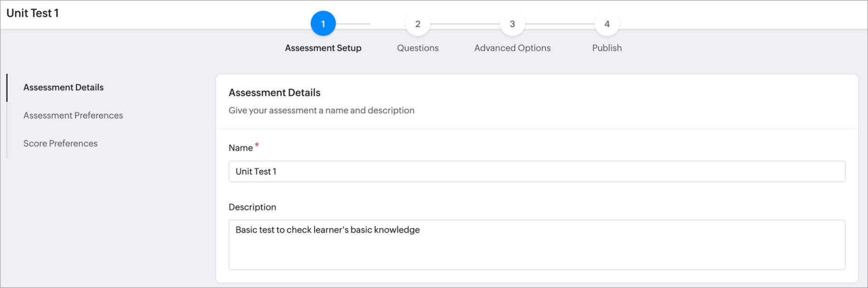Go to step 2 circle
This screenshot has height=288, width=868.
pos(418,24)
